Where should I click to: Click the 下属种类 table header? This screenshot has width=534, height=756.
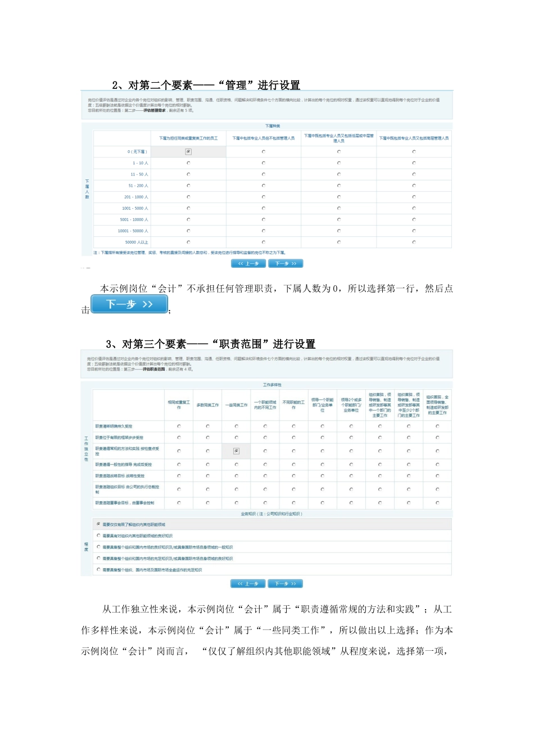[273, 126]
